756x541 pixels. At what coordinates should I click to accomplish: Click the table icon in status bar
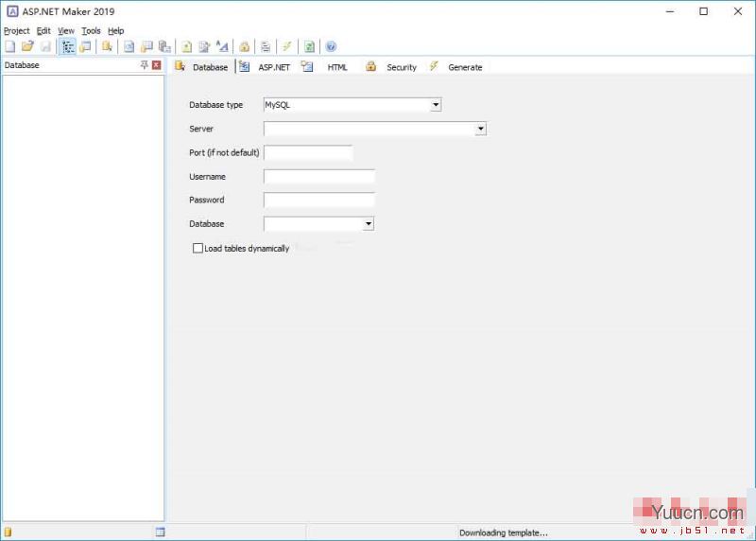160,532
